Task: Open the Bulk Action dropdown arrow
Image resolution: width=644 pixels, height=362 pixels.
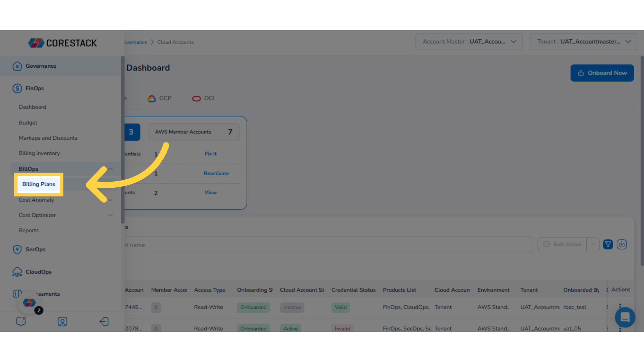Action: pyautogui.click(x=593, y=244)
